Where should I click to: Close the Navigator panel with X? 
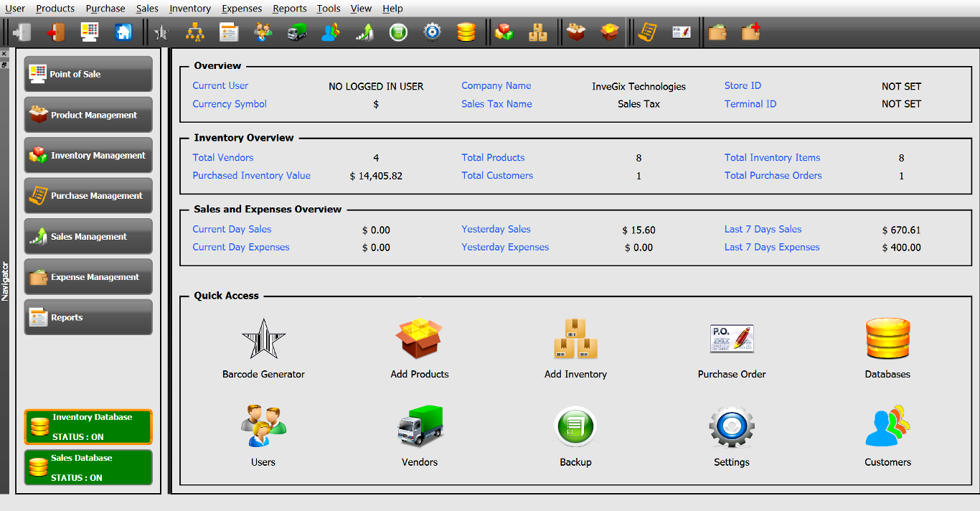(x=4, y=54)
